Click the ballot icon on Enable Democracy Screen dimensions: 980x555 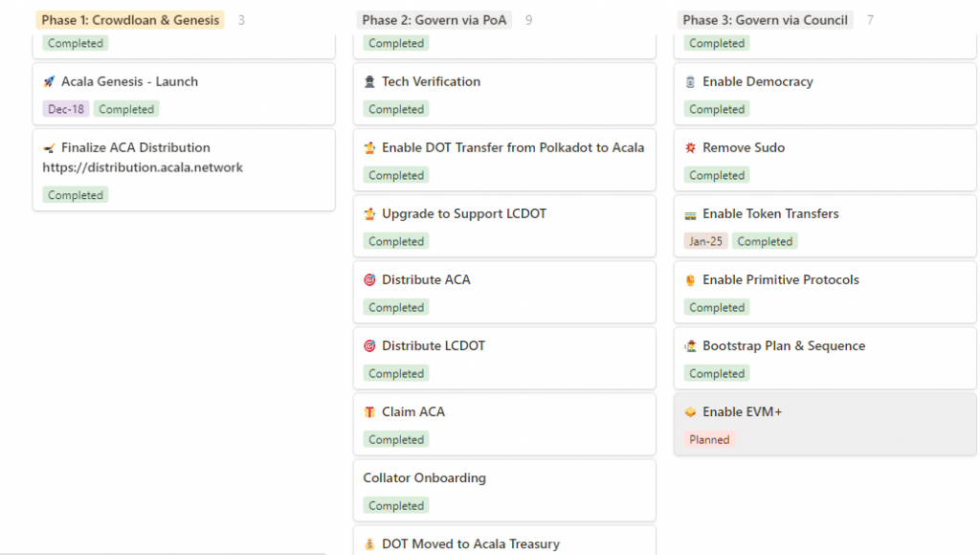691,82
